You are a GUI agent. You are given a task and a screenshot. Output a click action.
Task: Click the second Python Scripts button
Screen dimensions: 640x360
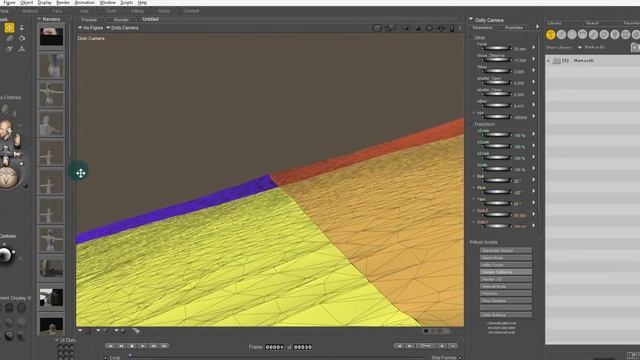(x=506, y=258)
